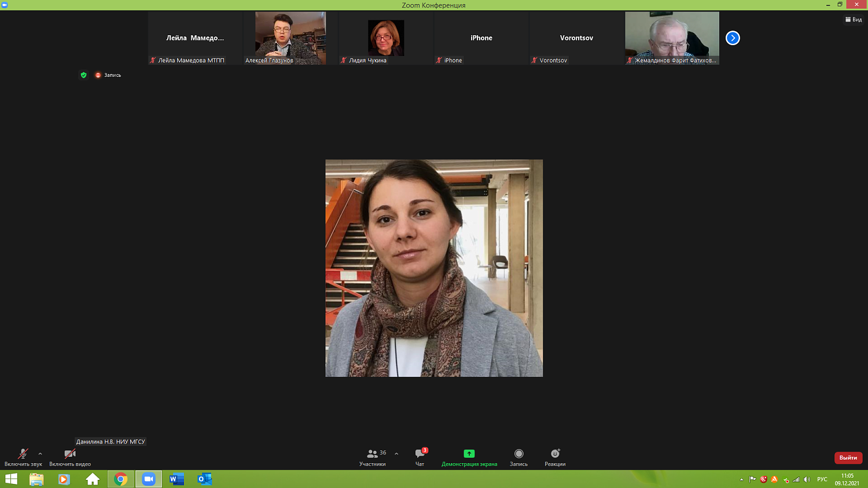Screen dimensions: 868x488
Task: Click muted mic icon on Vorontsov tile
Action: [534, 60]
